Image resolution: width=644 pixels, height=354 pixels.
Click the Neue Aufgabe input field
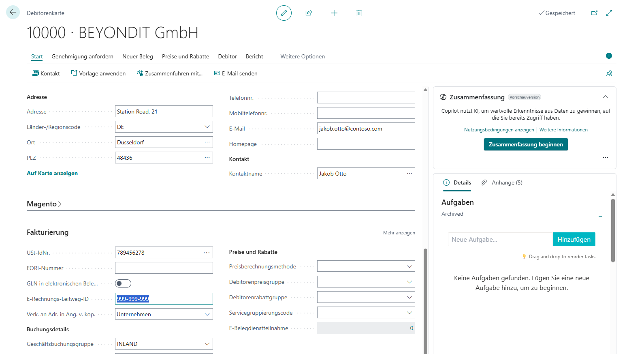pos(500,239)
